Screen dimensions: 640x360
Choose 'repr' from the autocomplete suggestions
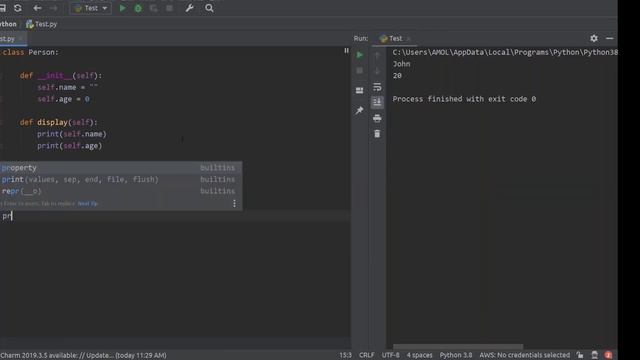click(x=121, y=191)
